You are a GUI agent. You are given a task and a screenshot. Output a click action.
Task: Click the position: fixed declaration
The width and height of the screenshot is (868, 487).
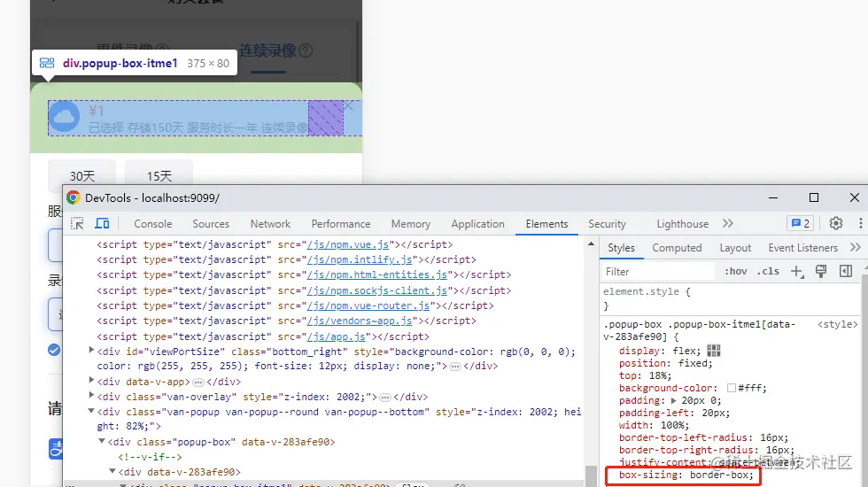[x=666, y=363]
